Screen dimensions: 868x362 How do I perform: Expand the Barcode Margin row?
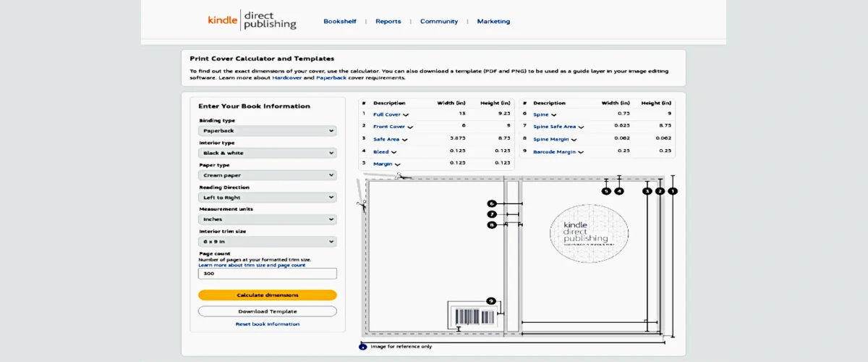(x=558, y=152)
